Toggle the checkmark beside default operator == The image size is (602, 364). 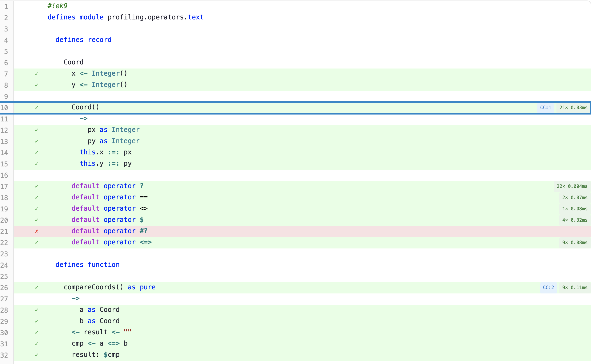tap(37, 197)
